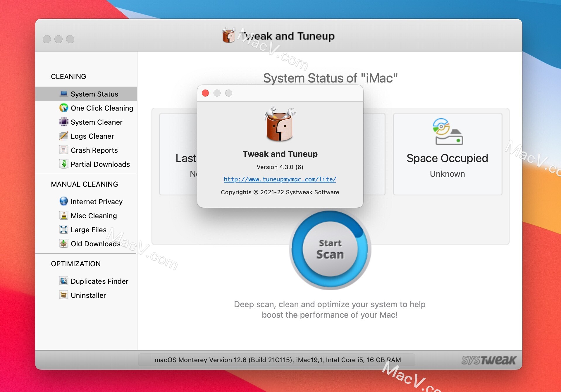Click the 'Unknown' space value
This screenshot has width=561, height=392.
click(x=447, y=174)
